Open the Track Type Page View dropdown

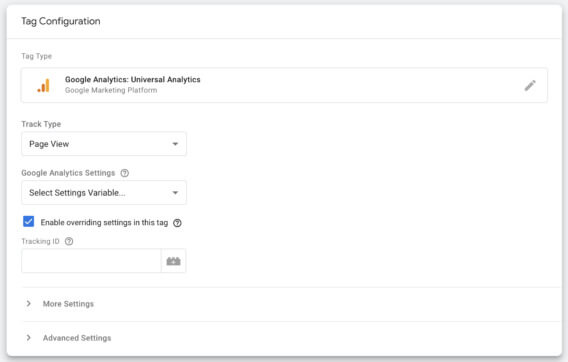[104, 144]
